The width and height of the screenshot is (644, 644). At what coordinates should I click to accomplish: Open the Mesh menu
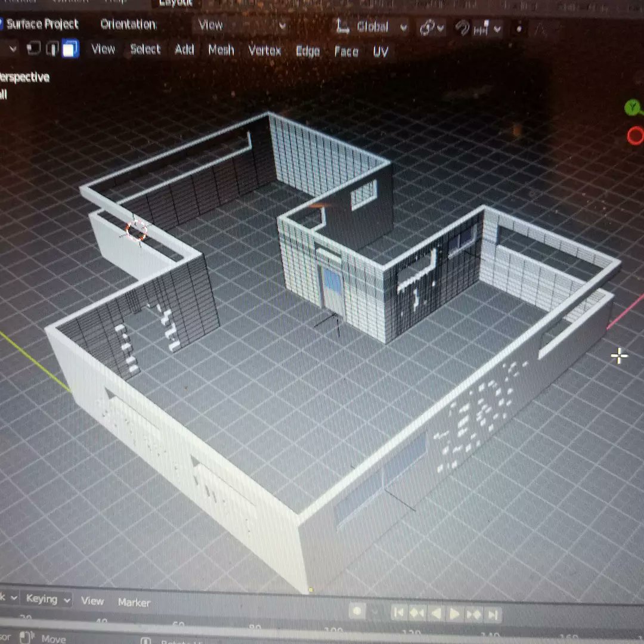tap(221, 50)
